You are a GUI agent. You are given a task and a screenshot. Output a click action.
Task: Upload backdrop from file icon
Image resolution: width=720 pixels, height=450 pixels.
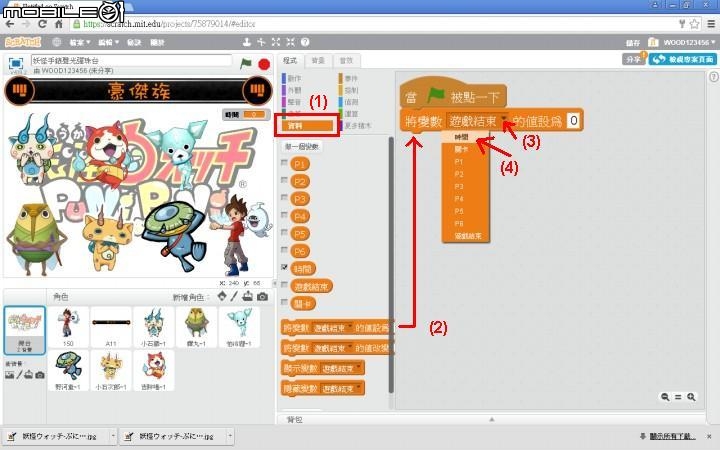tap(28, 375)
